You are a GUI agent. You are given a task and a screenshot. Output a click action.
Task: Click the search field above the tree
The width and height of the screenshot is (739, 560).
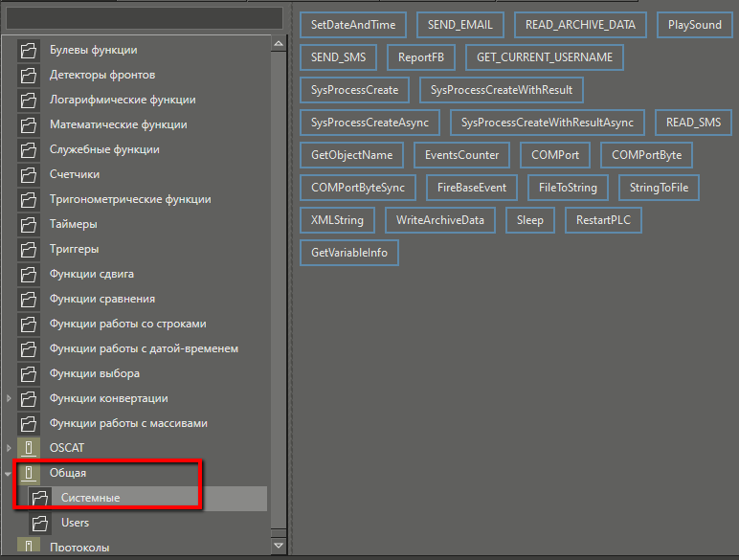pyautogui.click(x=144, y=17)
